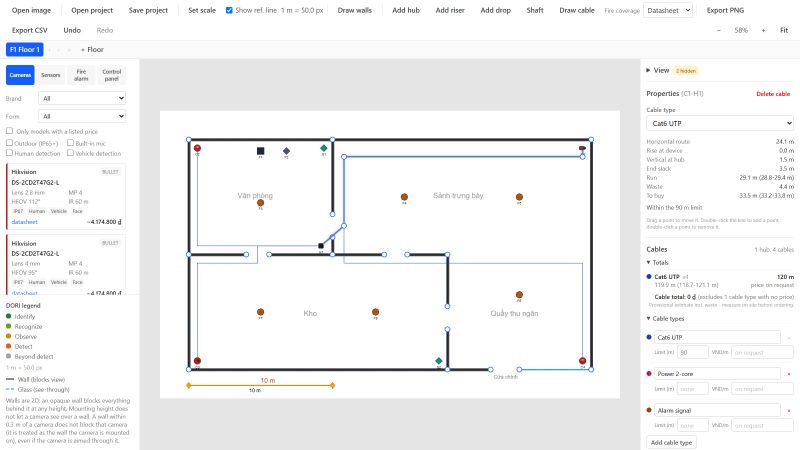Select the orange sensor below Văn phòng label
The image size is (800, 450).
[260, 203]
